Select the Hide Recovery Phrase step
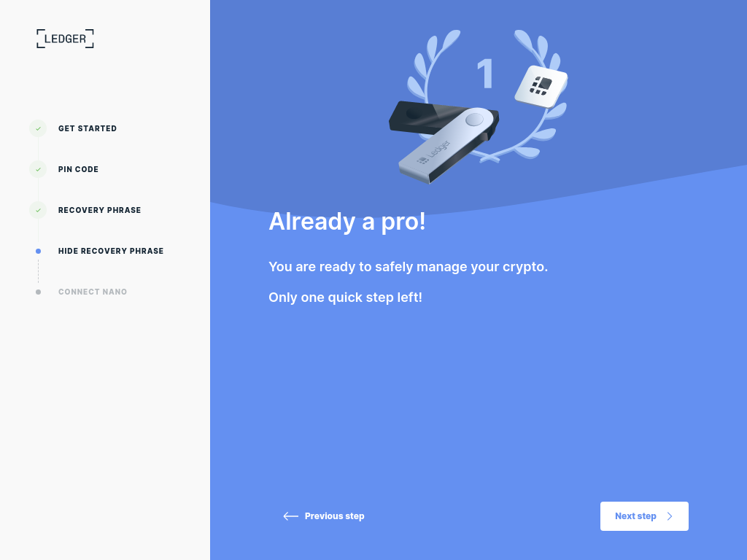The width and height of the screenshot is (747, 560). click(111, 251)
